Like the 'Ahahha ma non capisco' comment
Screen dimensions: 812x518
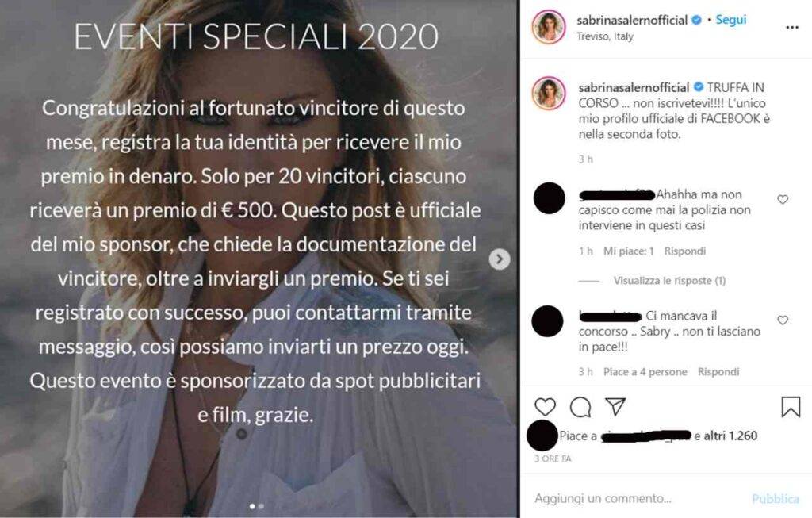[x=783, y=199]
